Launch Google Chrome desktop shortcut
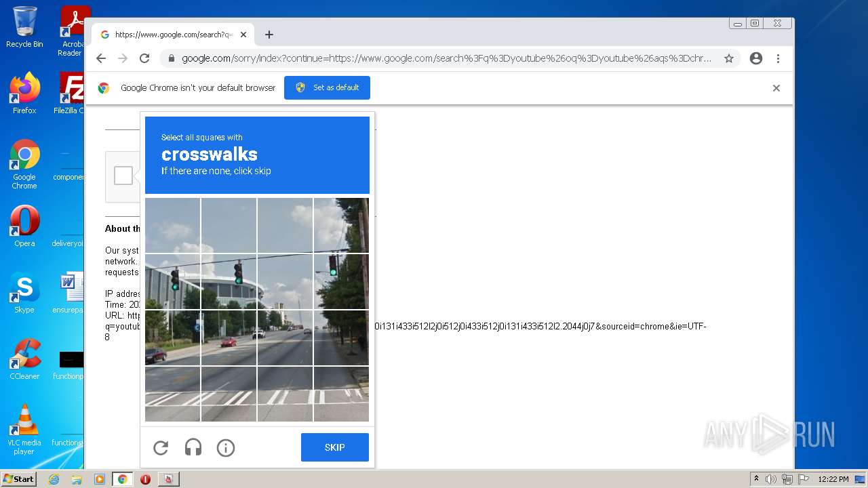The height and width of the screenshot is (488, 868). [x=24, y=164]
